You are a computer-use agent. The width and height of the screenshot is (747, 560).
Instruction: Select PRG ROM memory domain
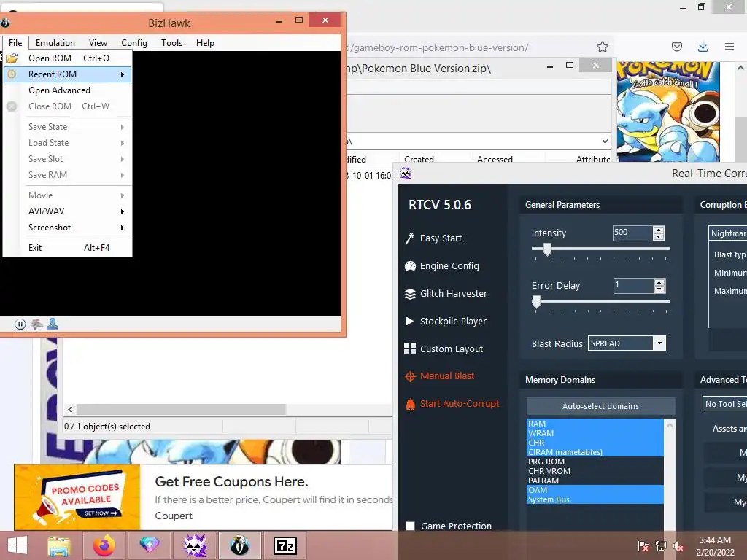pos(595,462)
